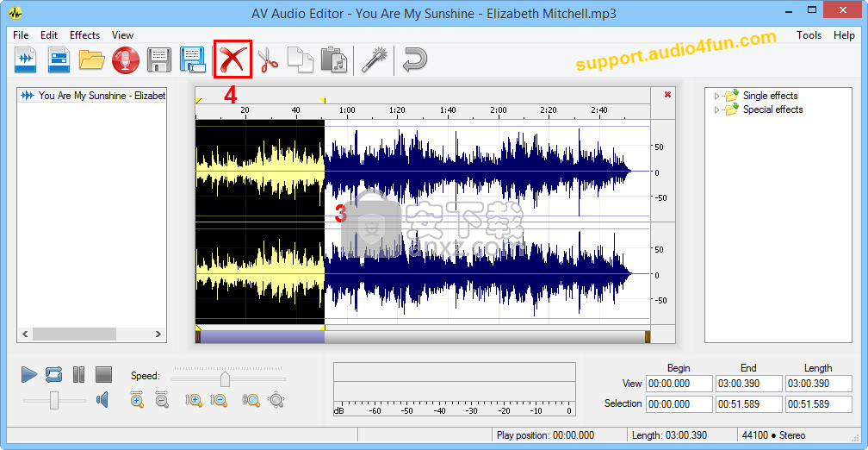Click the Delete selection red X icon
The image size is (868, 450).
coord(232,60)
